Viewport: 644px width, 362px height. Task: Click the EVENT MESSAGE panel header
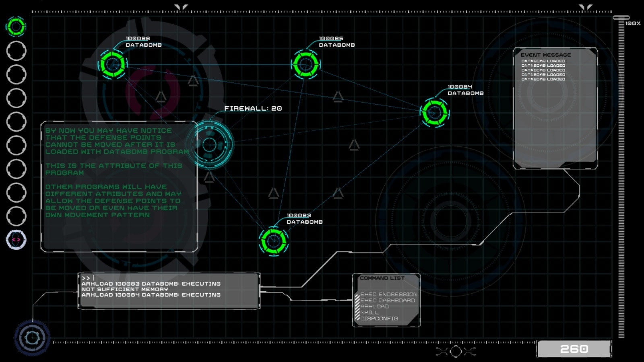point(546,55)
